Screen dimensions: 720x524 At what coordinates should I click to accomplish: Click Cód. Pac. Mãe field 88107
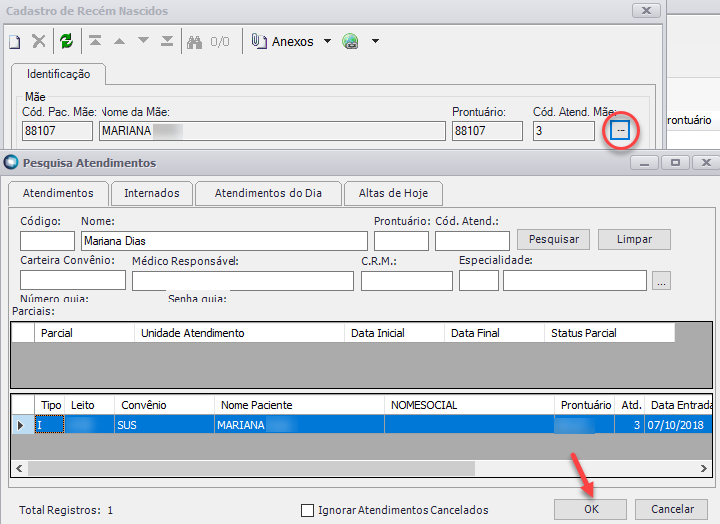pos(57,131)
